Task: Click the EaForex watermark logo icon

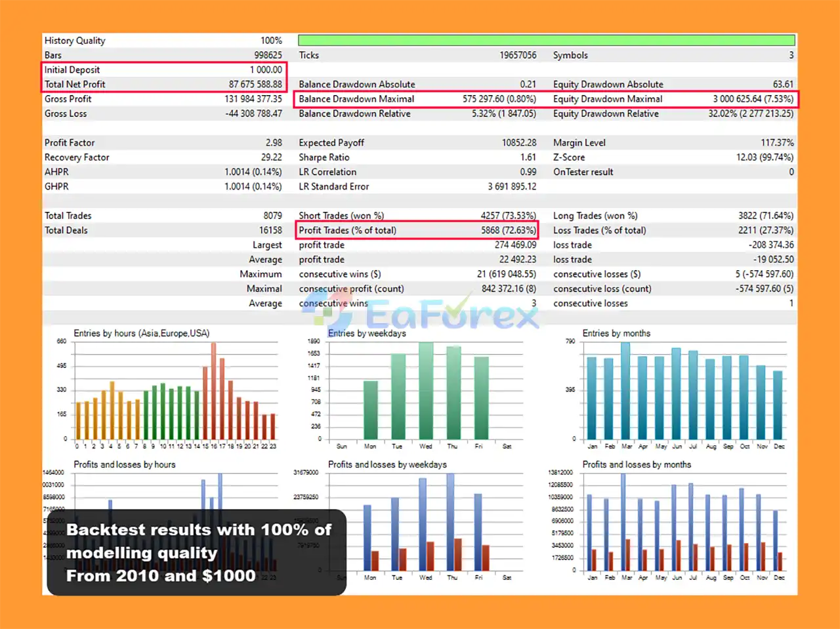Action: click(x=326, y=314)
